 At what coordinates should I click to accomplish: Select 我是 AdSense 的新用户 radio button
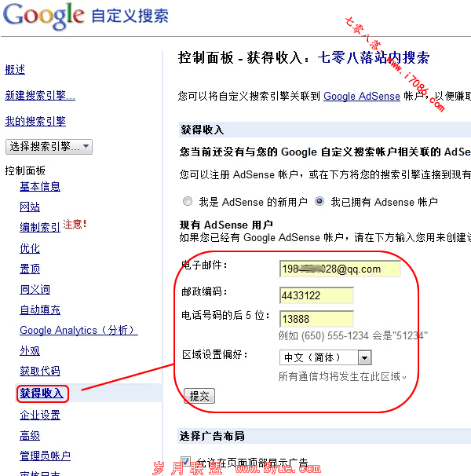point(187,202)
